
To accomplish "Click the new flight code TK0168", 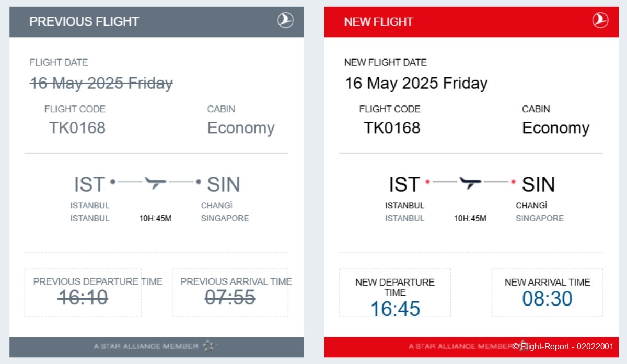I will 392,128.
